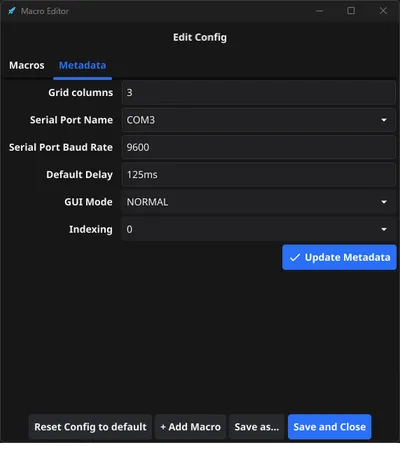This screenshot has width=400, height=464.
Task: Click the 'Default Delay' label
Action: pos(80,175)
